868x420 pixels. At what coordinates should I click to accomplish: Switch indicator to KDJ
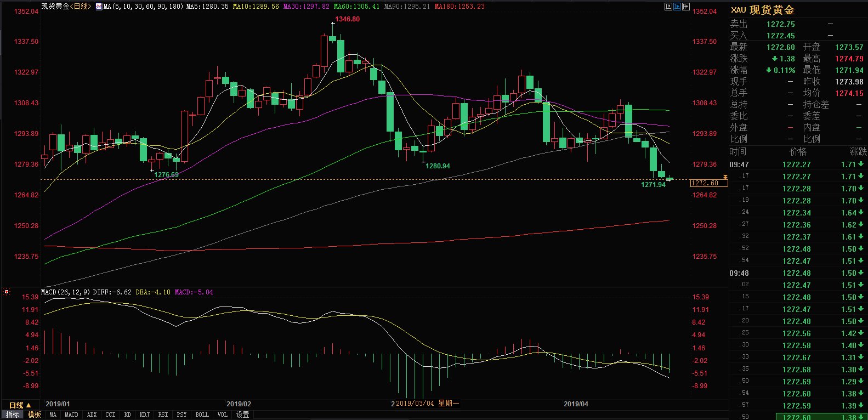coord(144,415)
